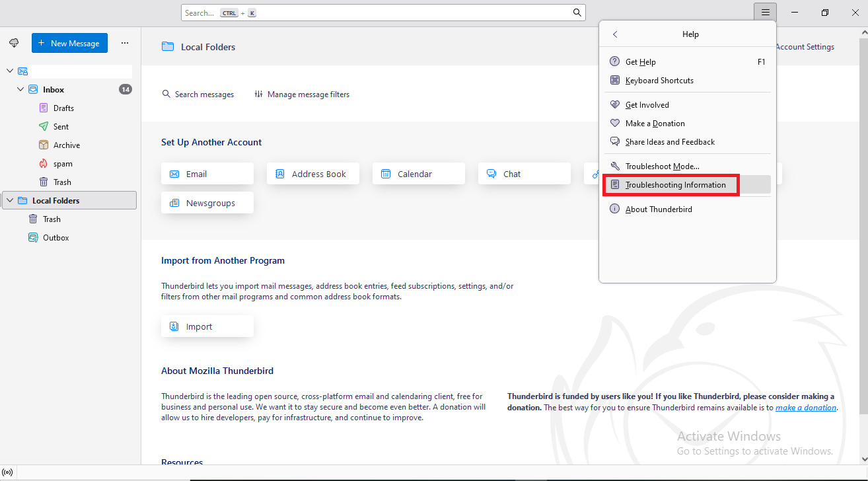Click the Inbox folder icon
Viewport: 868px width, 481px height.
pyautogui.click(x=33, y=90)
